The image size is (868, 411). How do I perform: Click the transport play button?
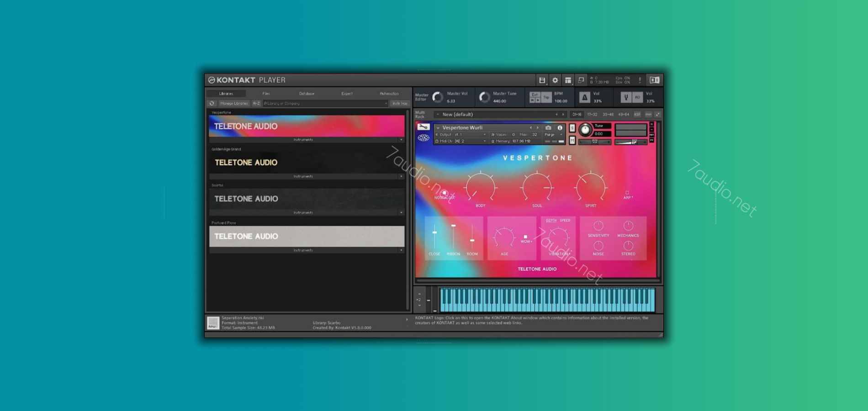pyautogui.click(x=538, y=100)
